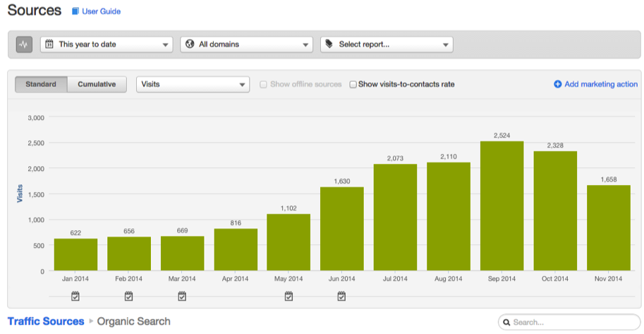Enable Show visits-to-contacts rate checkbox
Screen dimensions: 644x334
[353, 84]
